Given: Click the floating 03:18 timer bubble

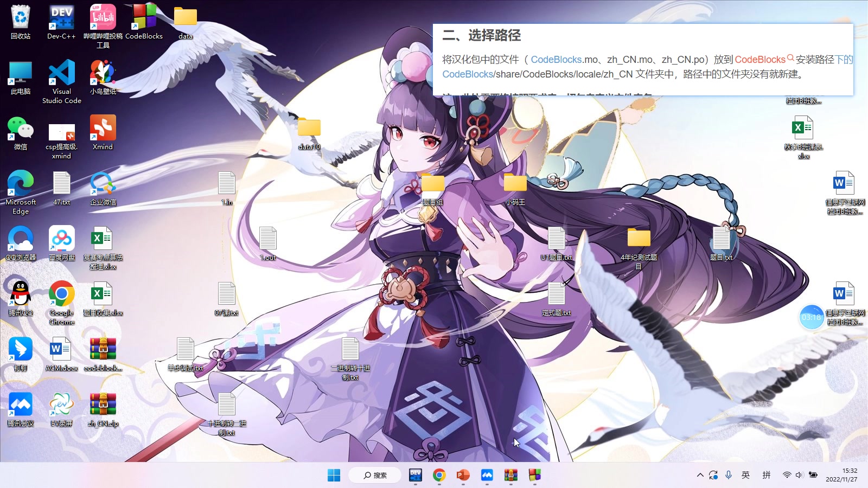Looking at the screenshot, I should (811, 317).
